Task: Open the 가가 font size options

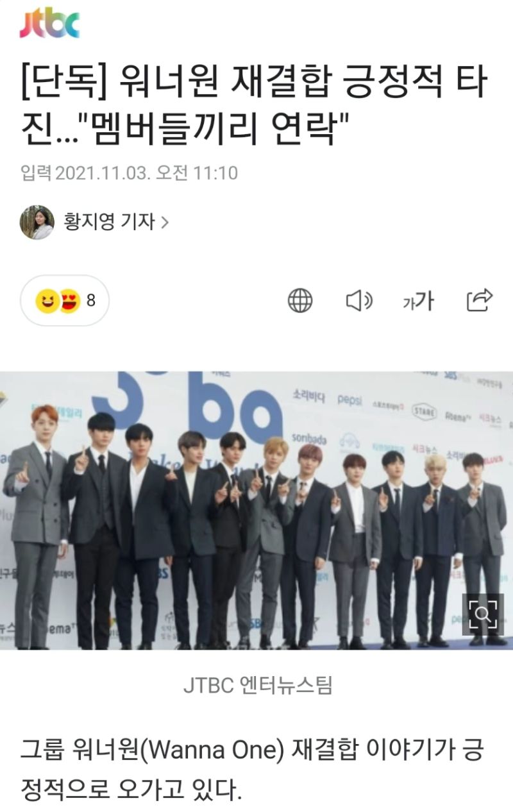Action: (418, 300)
